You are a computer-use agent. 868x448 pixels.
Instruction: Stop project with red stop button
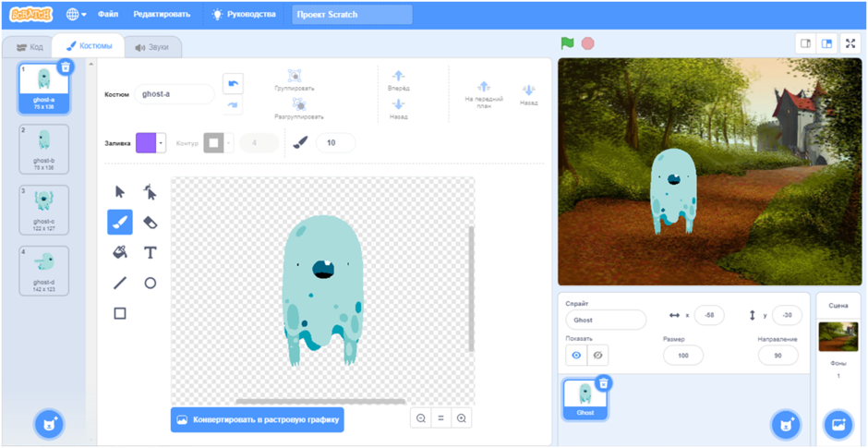tap(588, 43)
